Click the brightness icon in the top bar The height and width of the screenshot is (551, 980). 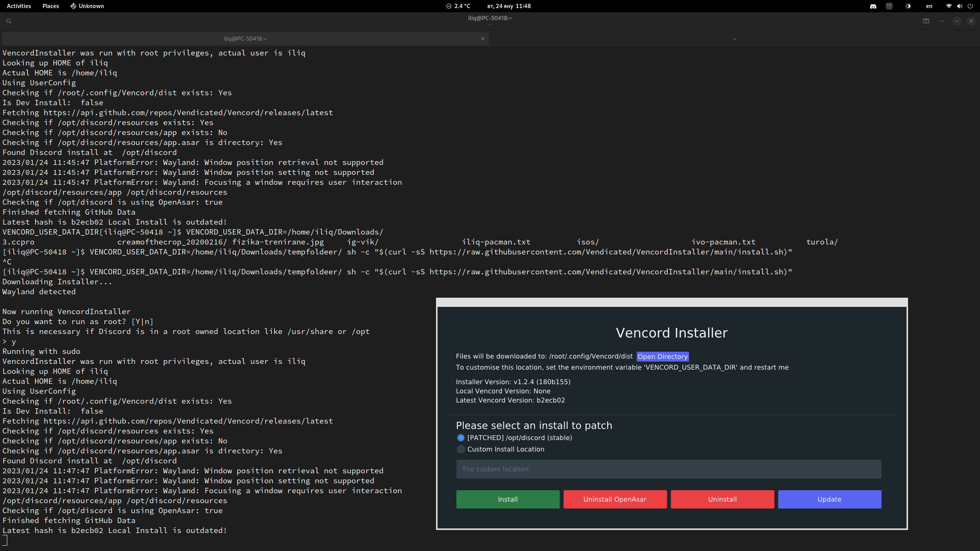pos(909,6)
